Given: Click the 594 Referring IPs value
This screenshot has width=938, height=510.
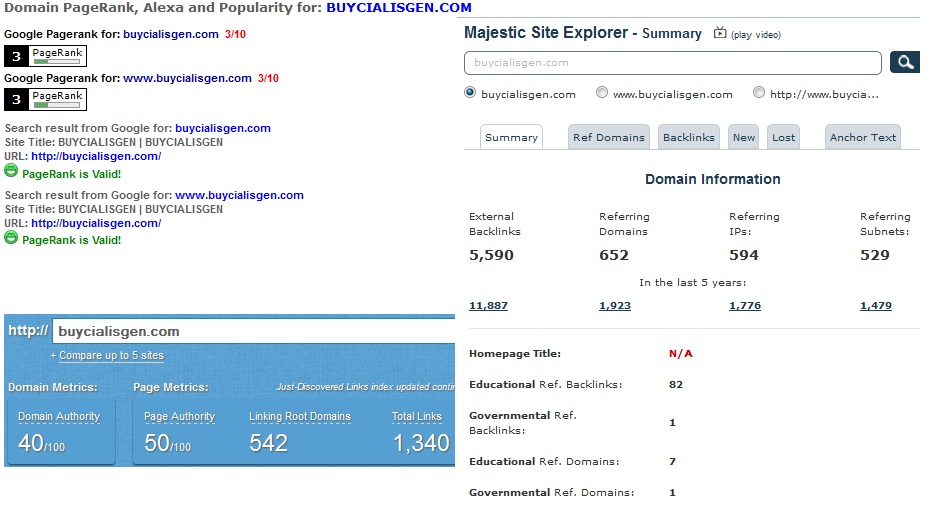Looking at the screenshot, I should pos(744,255).
